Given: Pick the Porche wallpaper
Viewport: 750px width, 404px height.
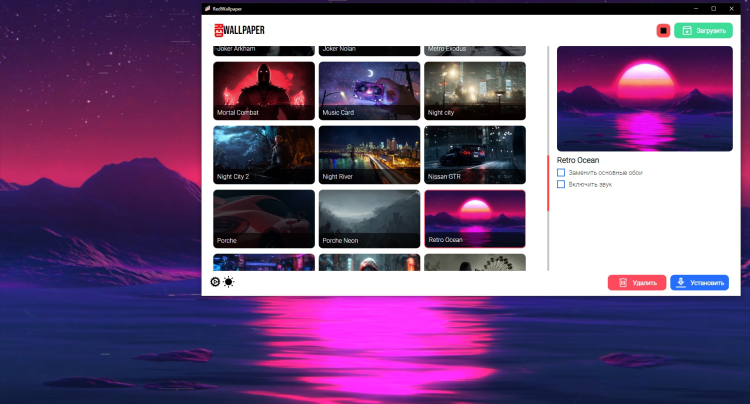Looking at the screenshot, I should coord(264,219).
